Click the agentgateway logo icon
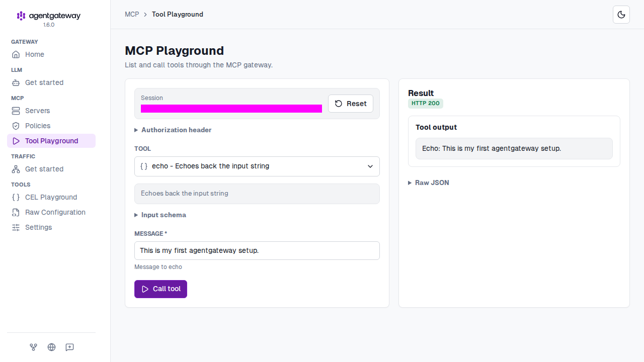644x362 pixels. [21, 16]
